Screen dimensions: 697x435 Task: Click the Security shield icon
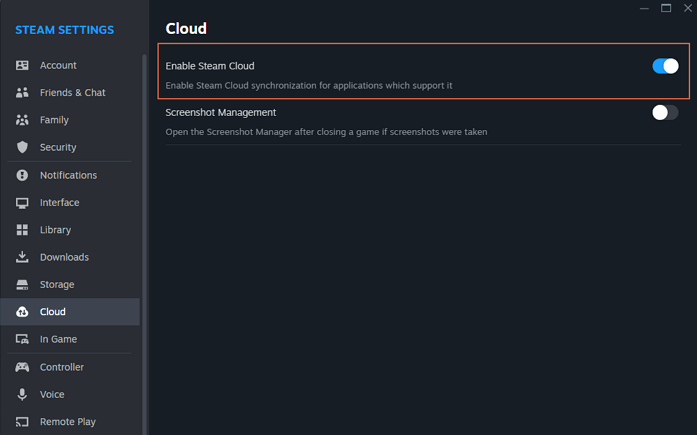22,147
